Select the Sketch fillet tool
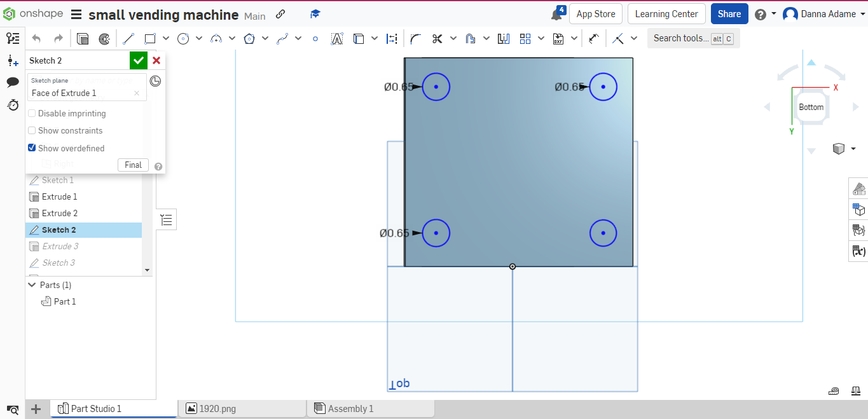This screenshot has width=868, height=419. tap(415, 38)
